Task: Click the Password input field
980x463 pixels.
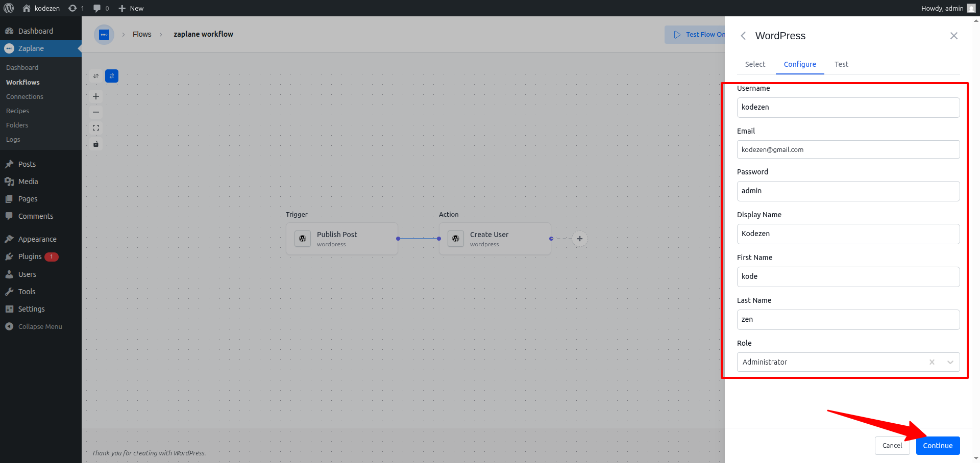Action: (x=848, y=191)
